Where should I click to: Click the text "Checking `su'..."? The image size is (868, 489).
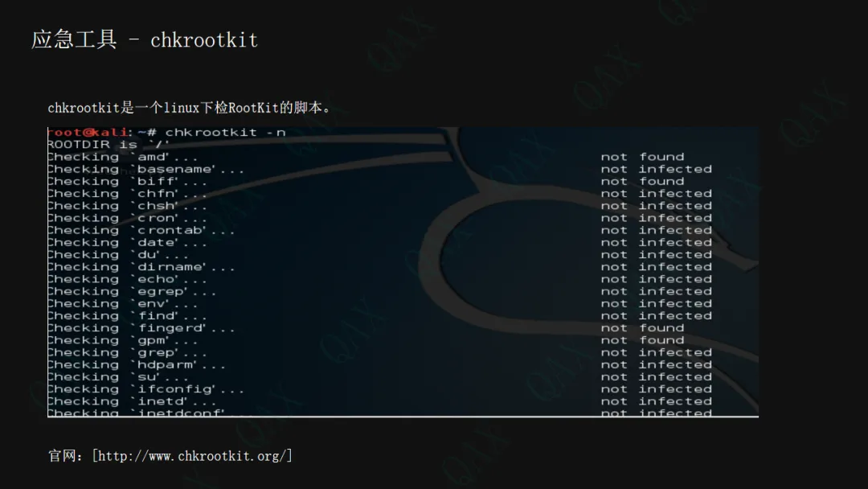[x=118, y=376]
